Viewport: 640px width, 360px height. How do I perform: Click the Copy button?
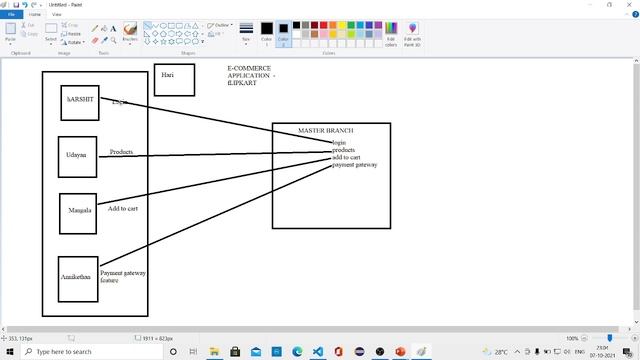tap(29, 34)
